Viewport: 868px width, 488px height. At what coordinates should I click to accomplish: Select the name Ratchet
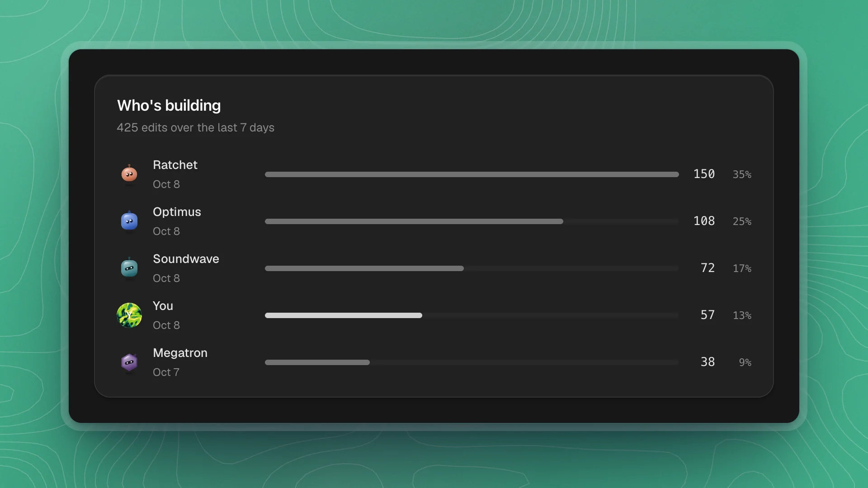coord(175,165)
